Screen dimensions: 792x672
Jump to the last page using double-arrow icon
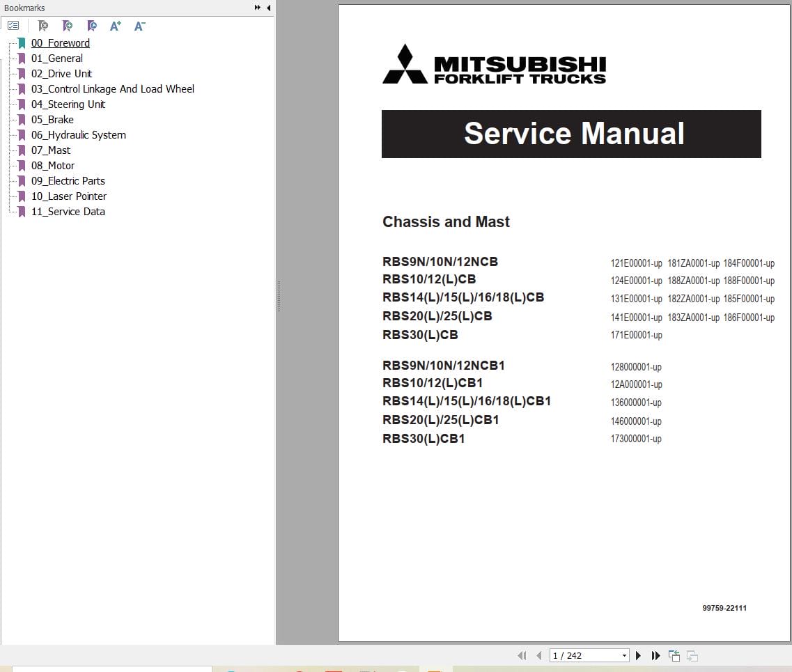pos(655,655)
